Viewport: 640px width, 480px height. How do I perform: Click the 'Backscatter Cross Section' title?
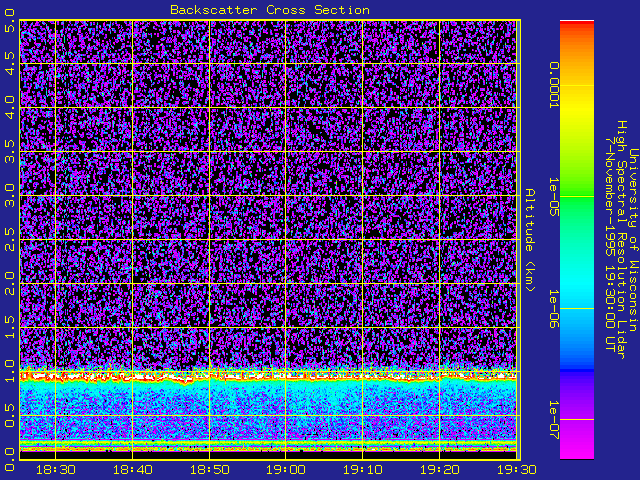tap(270, 10)
